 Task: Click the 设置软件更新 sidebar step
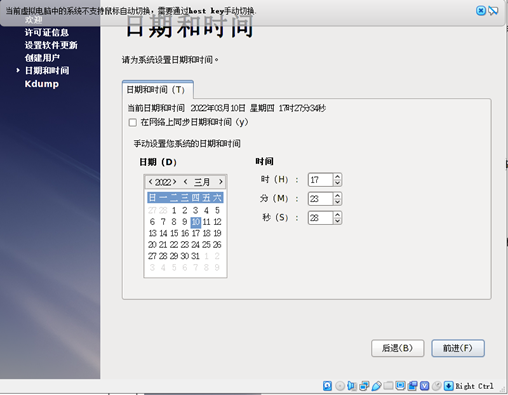pyautogui.click(x=51, y=45)
